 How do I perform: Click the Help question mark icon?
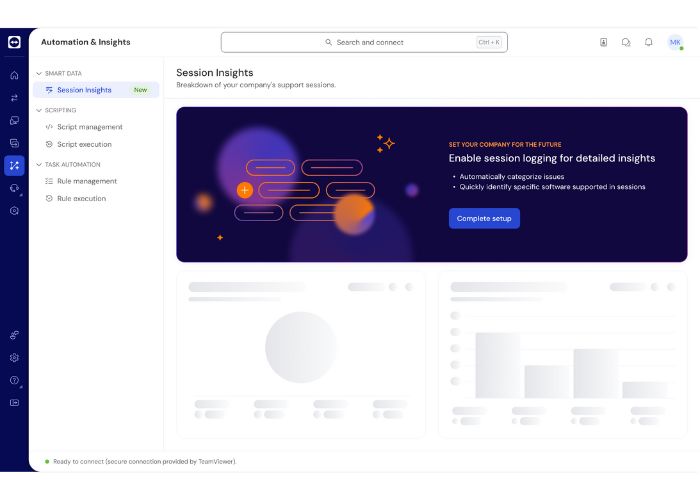(14, 380)
